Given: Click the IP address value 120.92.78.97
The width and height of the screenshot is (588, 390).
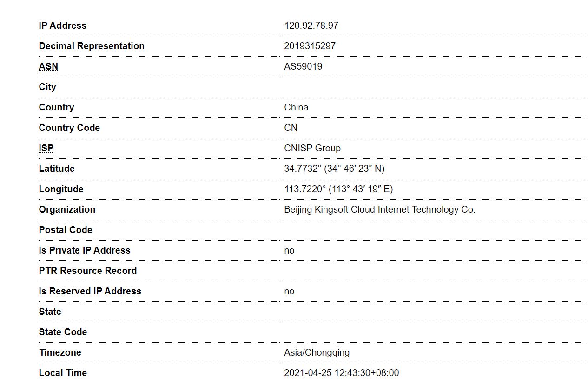Looking at the screenshot, I should [x=311, y=26].
